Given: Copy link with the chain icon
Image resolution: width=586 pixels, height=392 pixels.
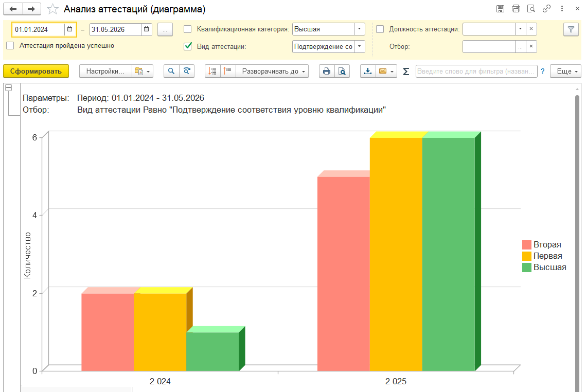Looking at the screenshot, I should [547, 9].
